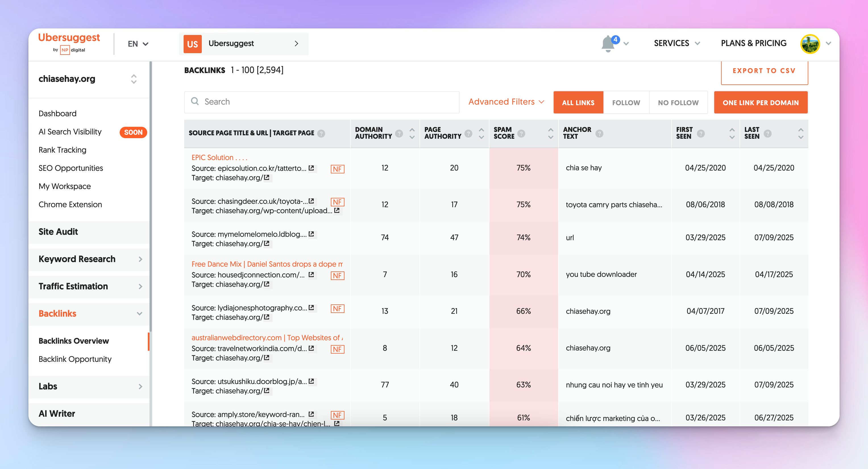This screenshot has width=868, height=469.
Task: Expand the Labs section
Action: pyautogui.click(x=89, y=387)
